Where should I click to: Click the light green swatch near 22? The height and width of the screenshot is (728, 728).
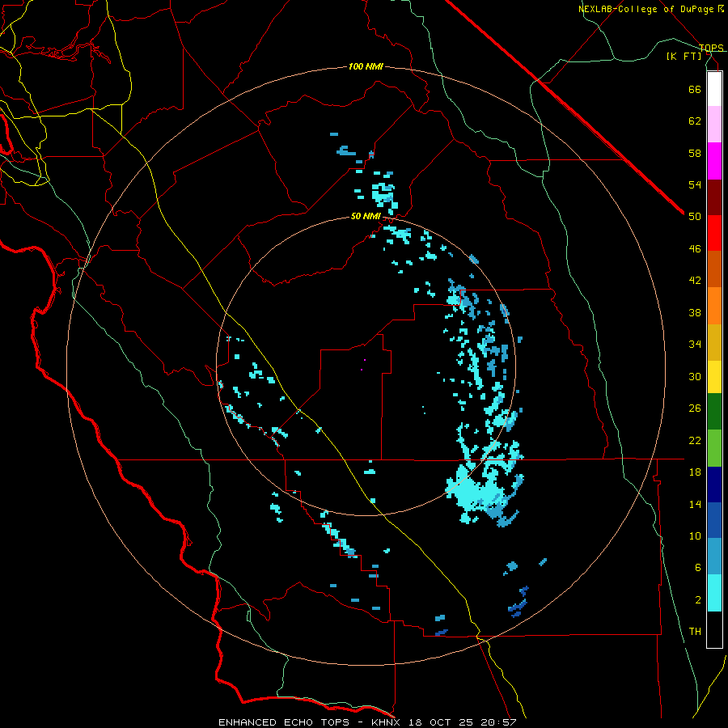coord(714,448)
